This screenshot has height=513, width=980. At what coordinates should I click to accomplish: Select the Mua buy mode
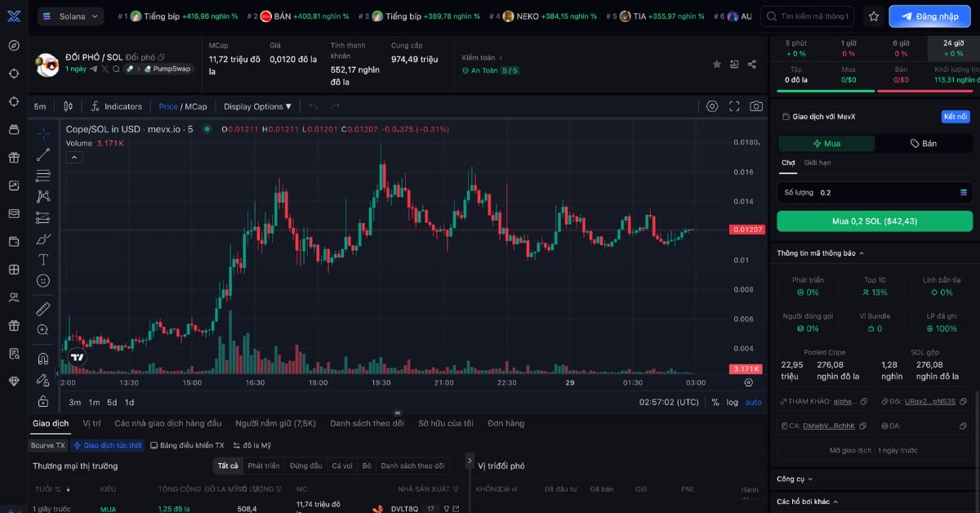[x=826, y=143]
